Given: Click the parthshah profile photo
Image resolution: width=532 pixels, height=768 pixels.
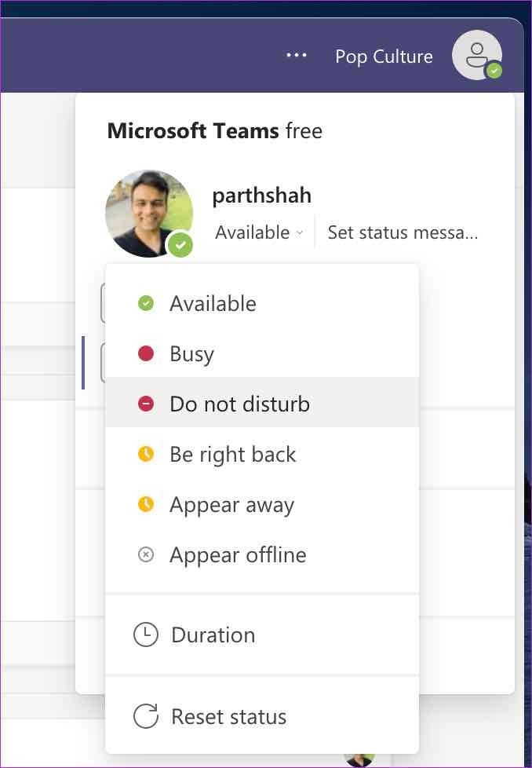Looking at the screenshot, I should click(x=149, y=214).
